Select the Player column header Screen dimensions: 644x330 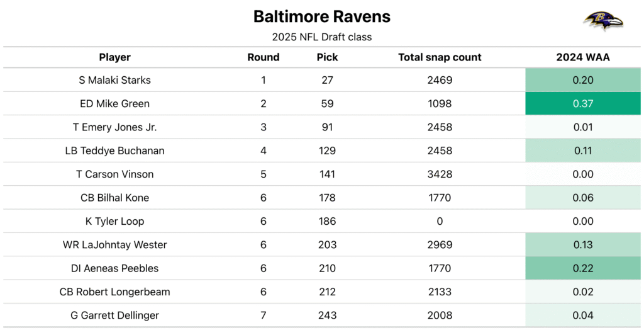click(114, 57)
